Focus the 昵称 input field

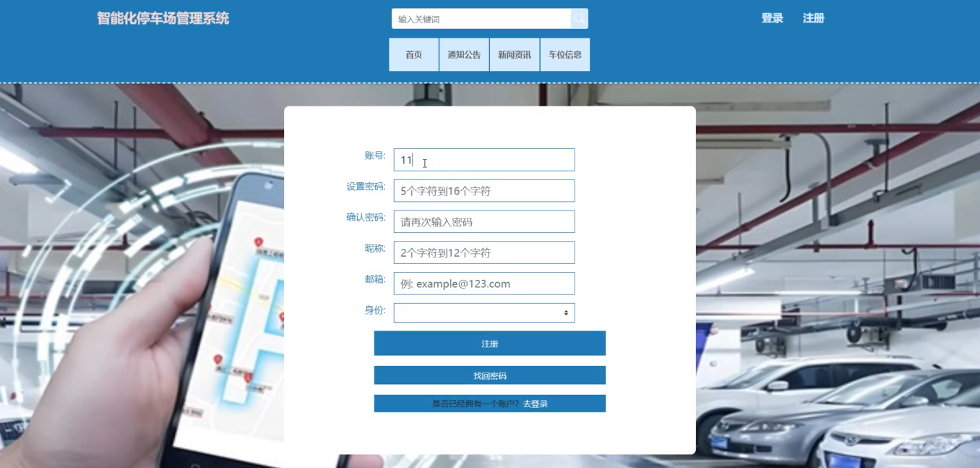click(484, 252)
